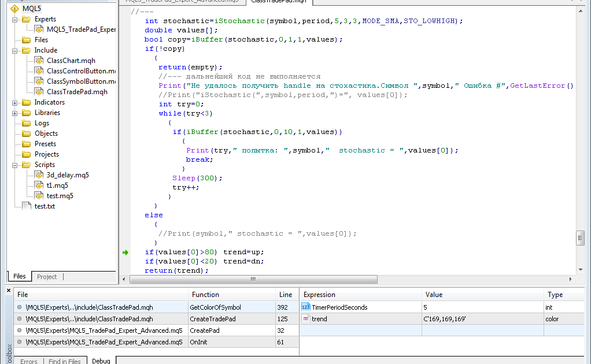Screen dimensions: 591x364
Task: Open ClassControlButton file icon
Action: [39, 70]
